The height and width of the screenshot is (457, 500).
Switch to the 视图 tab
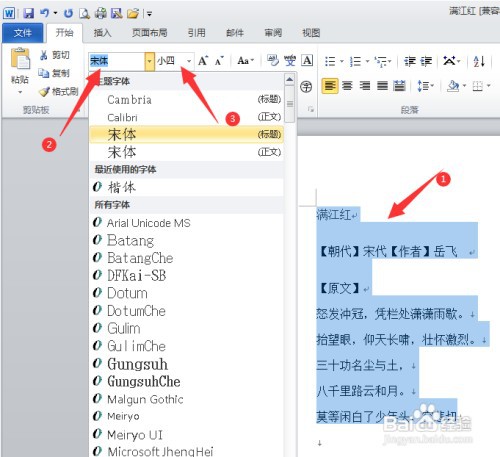311,33
